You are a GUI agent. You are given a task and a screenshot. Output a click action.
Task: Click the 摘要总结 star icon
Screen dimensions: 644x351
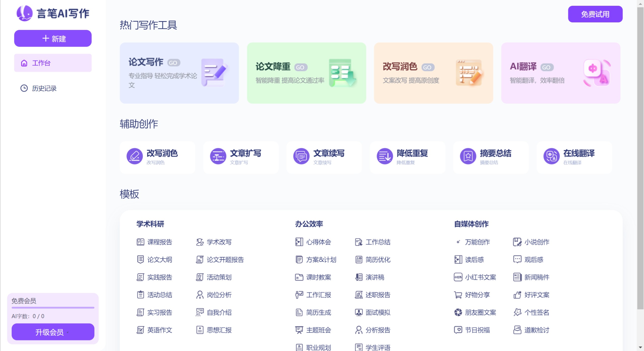pyautogui.click(x=468, y=156)
